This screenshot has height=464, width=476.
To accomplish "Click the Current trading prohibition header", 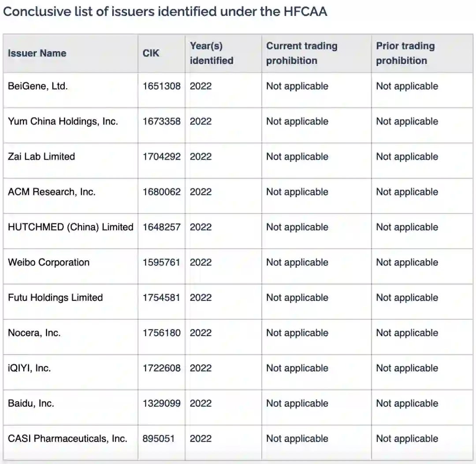I will click(302, 53).
